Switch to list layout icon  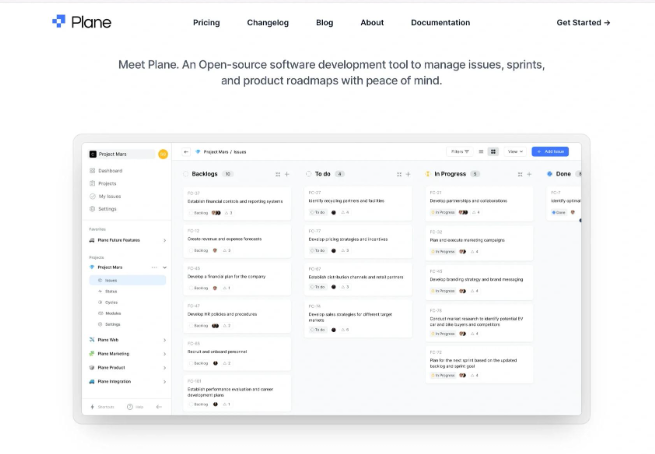coord(481,152)
